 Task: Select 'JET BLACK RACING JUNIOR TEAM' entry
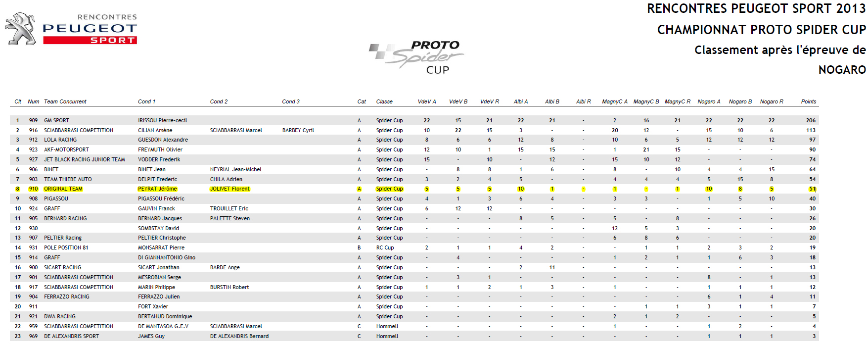coord(84,159)
